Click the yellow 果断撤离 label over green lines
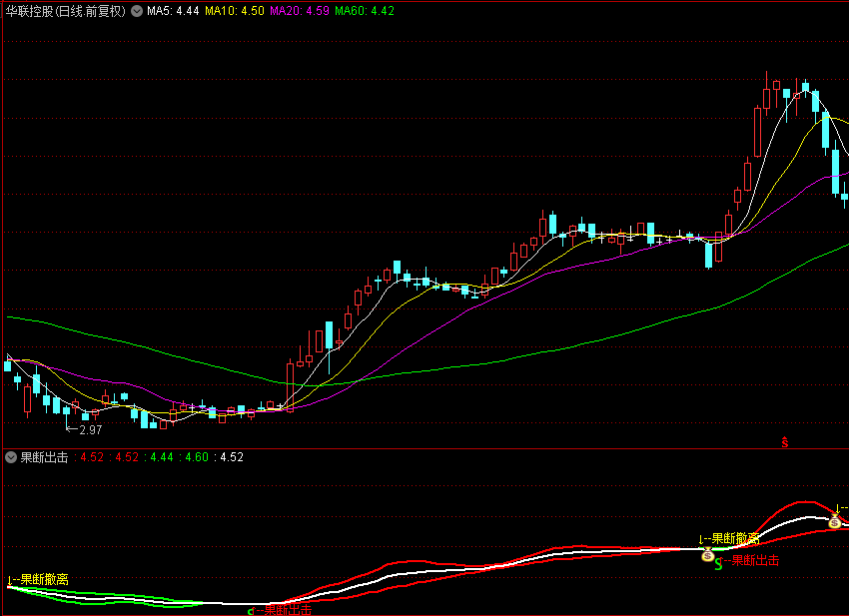The width and height of the screenshot is (849, 616). point(44,579)
